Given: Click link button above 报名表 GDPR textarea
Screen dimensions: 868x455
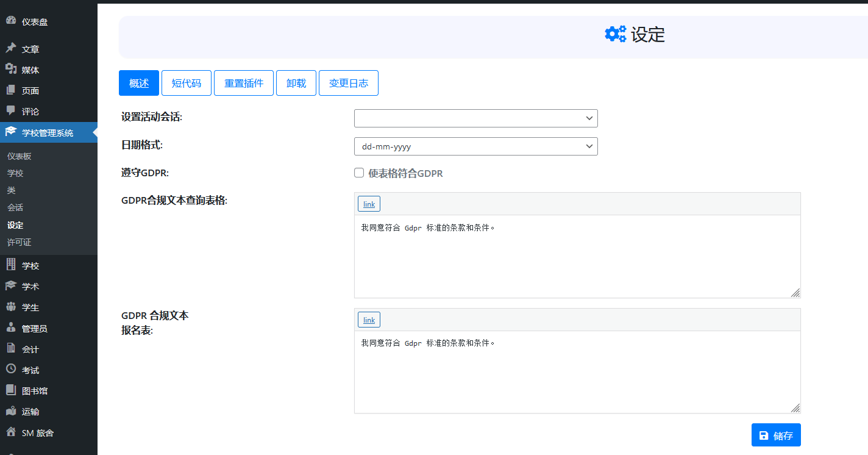Looking at the screenshot, I should (369, 320).
